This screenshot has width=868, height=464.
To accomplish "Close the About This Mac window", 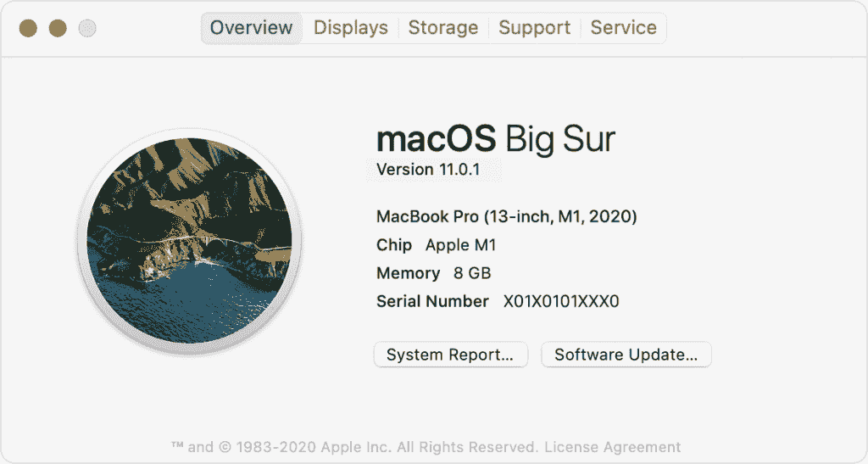I will coord(28,28).
